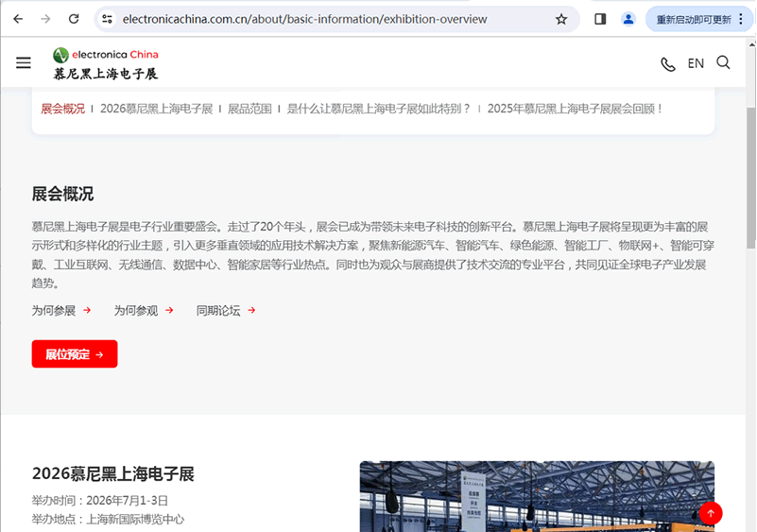757x532 pixels.
Task: Click the phone contact icon
Action: point(668,63)
